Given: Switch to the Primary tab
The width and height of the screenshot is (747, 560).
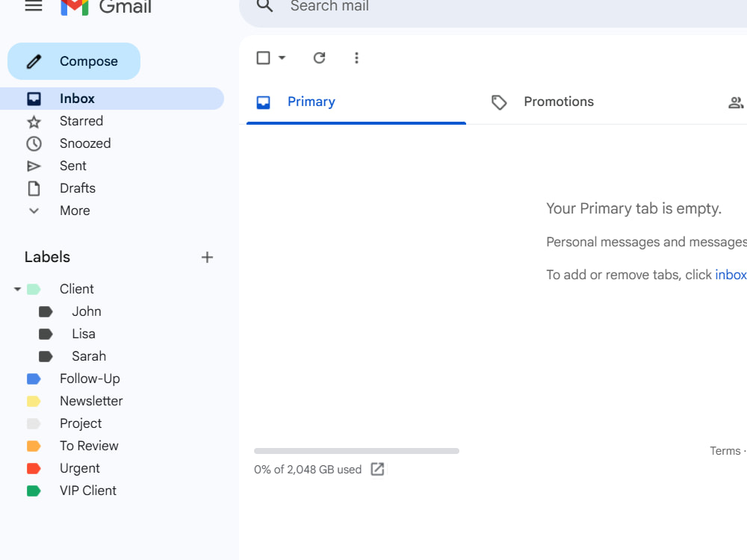Looking at the screenshot, I should (x=356, y=102).
